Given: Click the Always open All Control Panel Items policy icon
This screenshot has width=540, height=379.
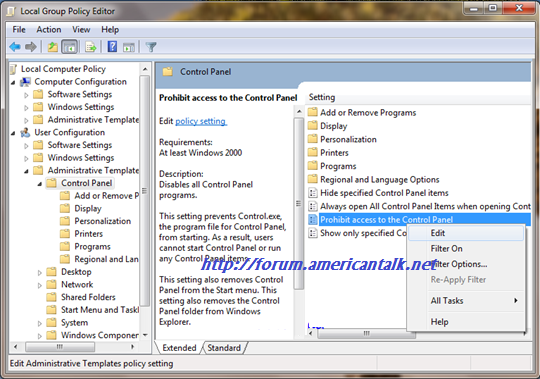Looking at the screenshot, I should point(313,206).
